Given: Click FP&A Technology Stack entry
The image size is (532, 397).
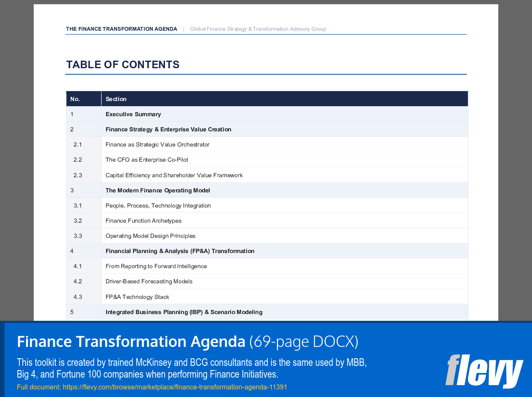Looking at the screenshot, I should coord(137,297).
